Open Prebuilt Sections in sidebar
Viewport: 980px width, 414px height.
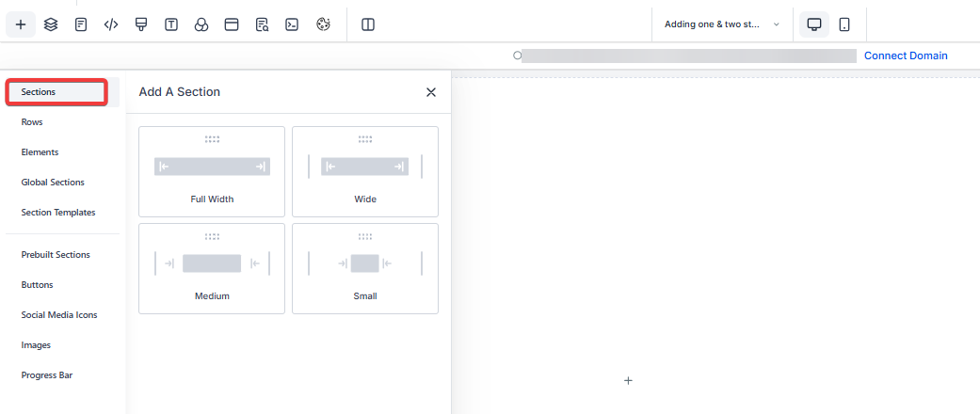point(56,255)
